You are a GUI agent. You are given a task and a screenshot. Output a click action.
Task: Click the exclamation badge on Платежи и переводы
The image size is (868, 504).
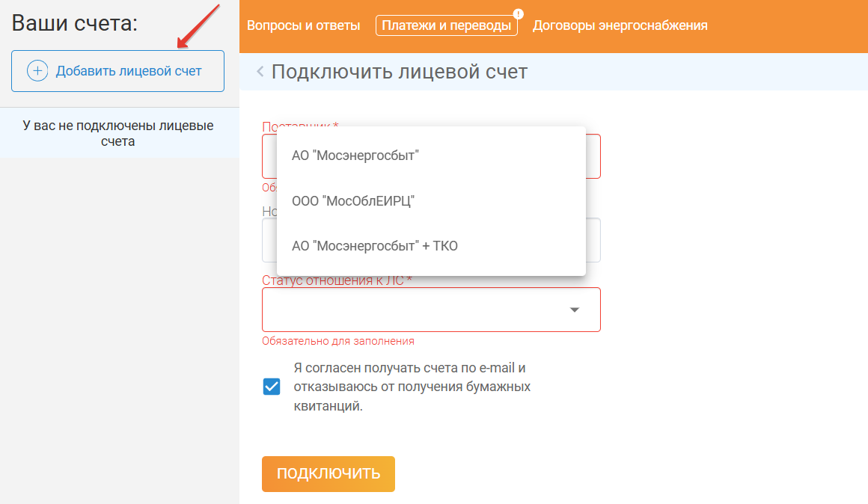(518, 13)
